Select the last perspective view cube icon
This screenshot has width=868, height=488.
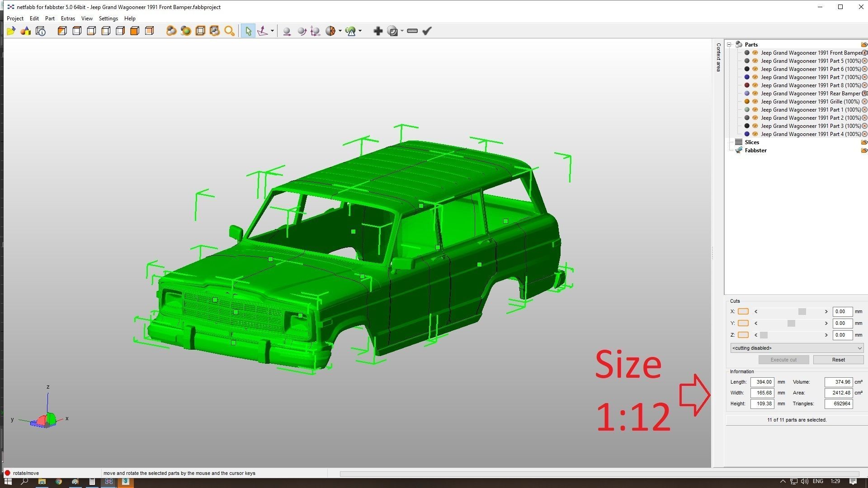coord(149,31)
